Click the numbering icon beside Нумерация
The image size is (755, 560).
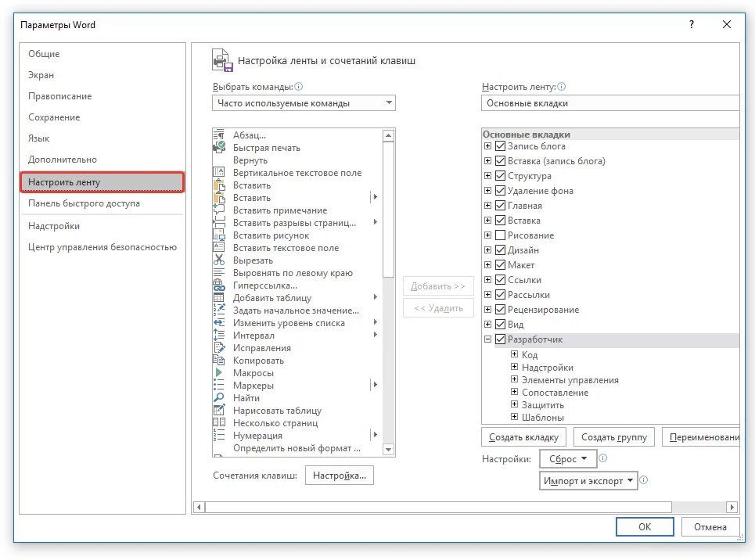coord(218,436)
